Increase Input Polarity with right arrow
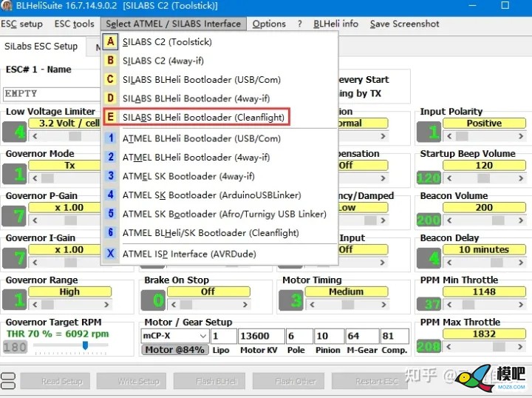Screen dimensions: 532x398 (x=521, y=136)
